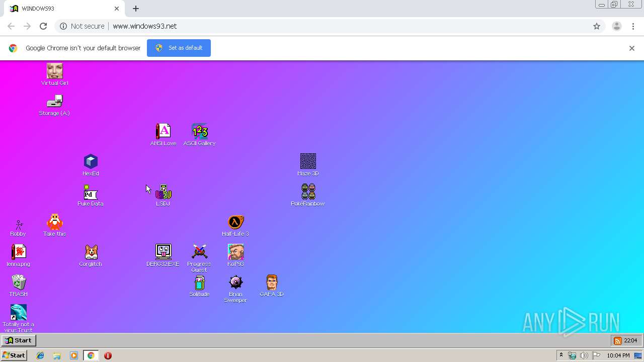Switch to Chrome in Windows taskbar

point(91,355)
